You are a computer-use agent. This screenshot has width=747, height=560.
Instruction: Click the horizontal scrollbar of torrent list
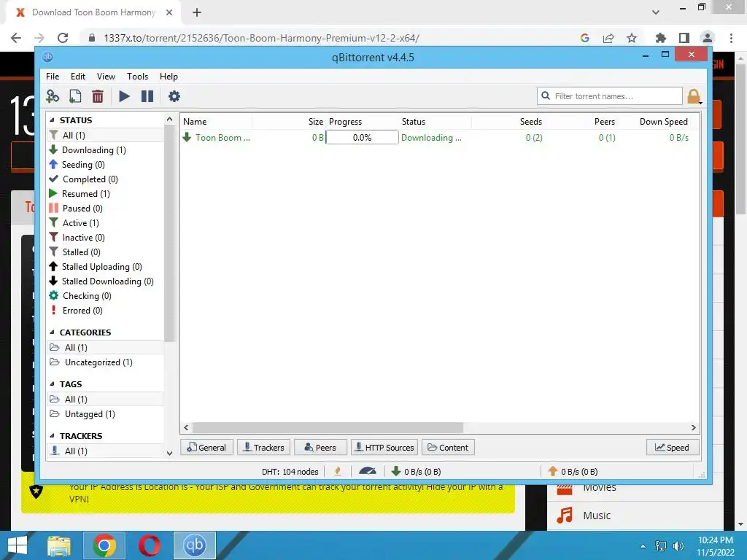(328, 427)
